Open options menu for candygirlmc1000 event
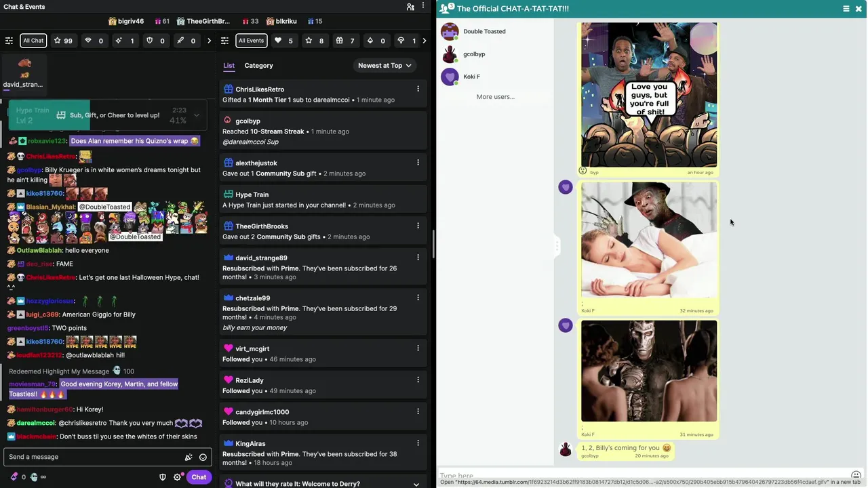Viewport: 868px width, 488px height. tap(418, 411)
